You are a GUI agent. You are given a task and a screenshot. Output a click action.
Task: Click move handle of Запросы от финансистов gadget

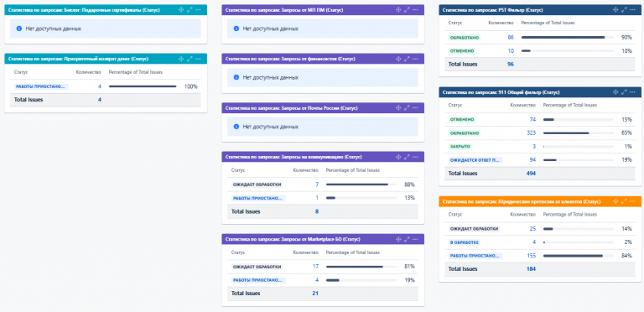(398, 59)
